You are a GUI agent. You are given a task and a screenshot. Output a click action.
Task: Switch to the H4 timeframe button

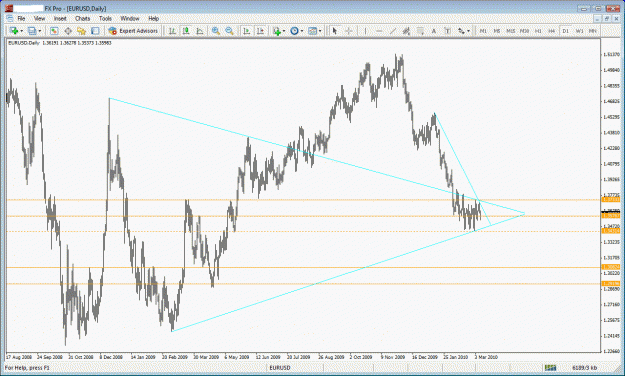click(x=552, y=31)
